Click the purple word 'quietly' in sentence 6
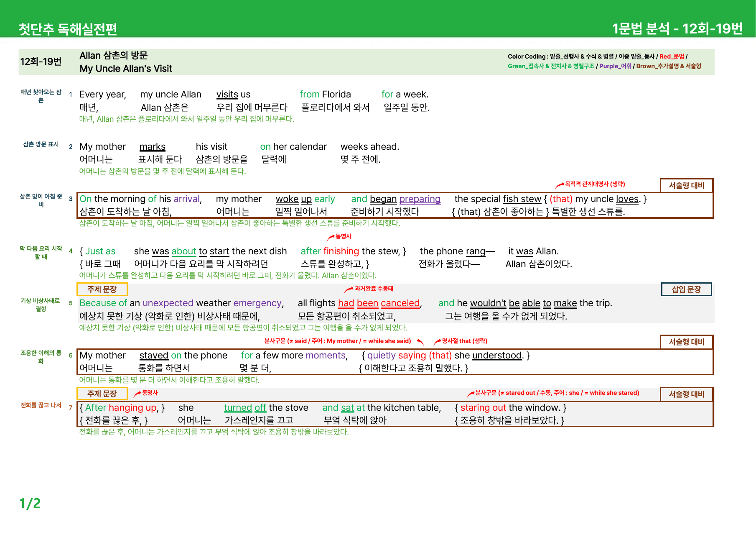 click(x=381, y=355)
